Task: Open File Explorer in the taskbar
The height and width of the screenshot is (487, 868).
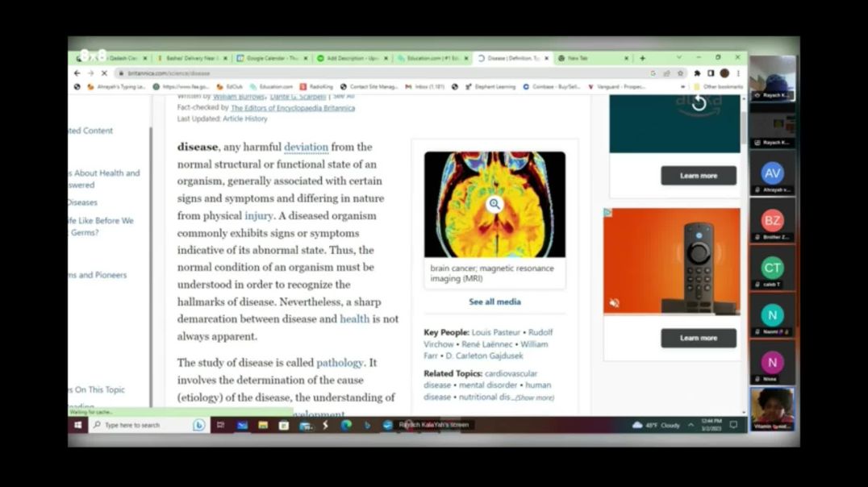Action: click(263, 425)
